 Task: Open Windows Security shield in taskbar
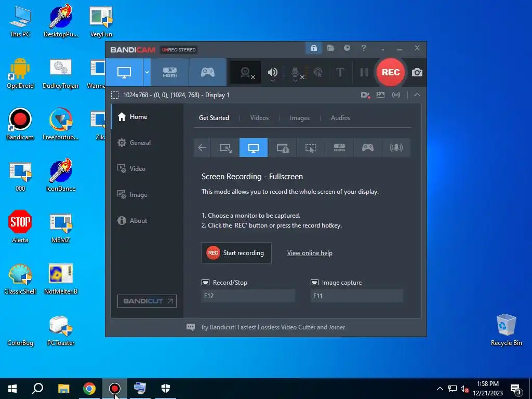tap(166, 389)
